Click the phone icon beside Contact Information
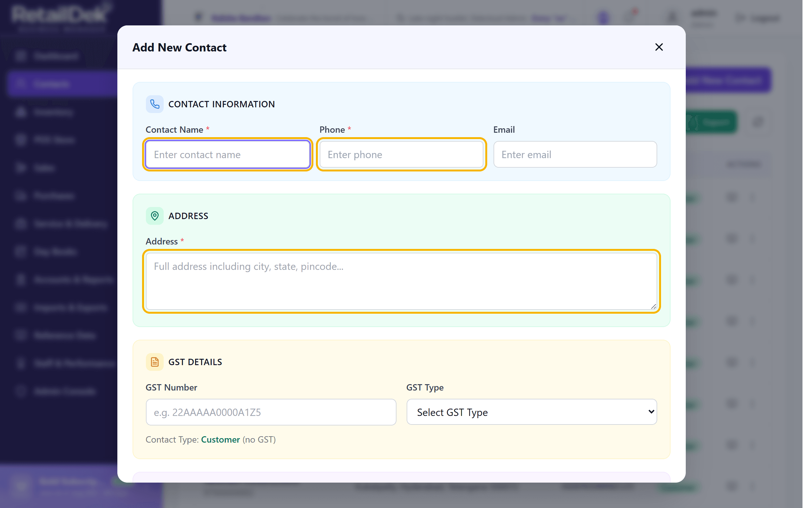Screen dimensions: 812x508 click(155, 104)
